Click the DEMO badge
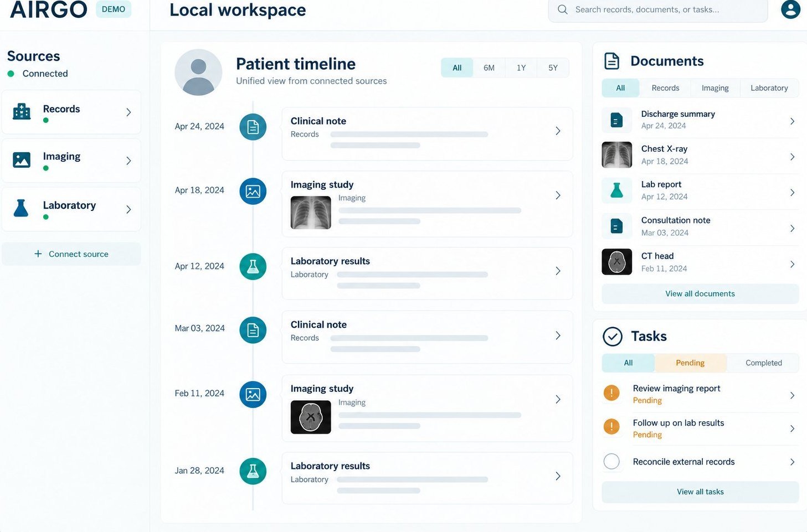 (x=114, y=9)
